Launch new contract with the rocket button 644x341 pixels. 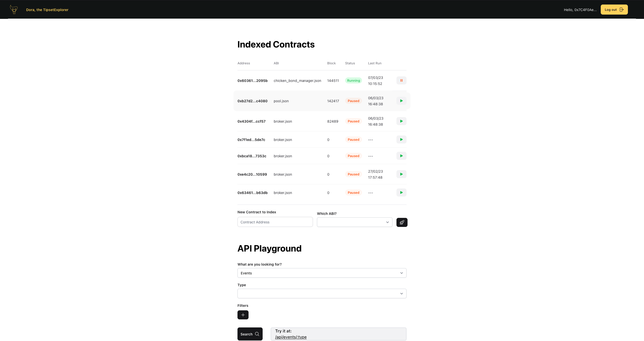click(402, 222)
